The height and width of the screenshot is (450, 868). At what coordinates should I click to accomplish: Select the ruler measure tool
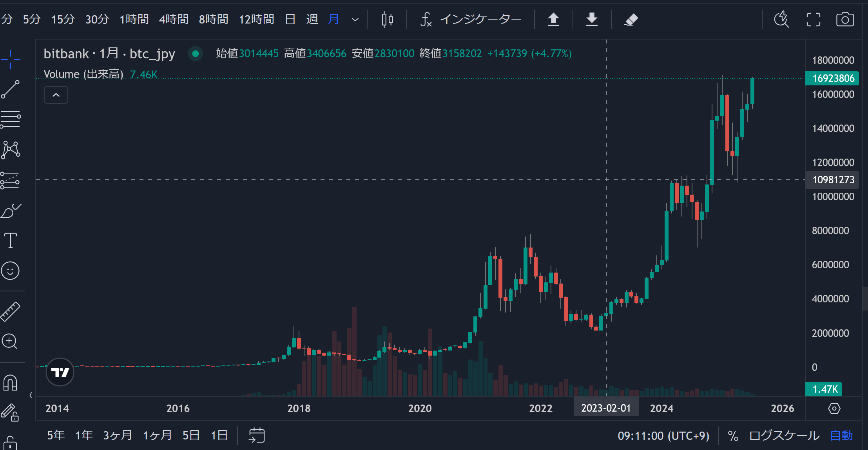(x=11, y=311)
